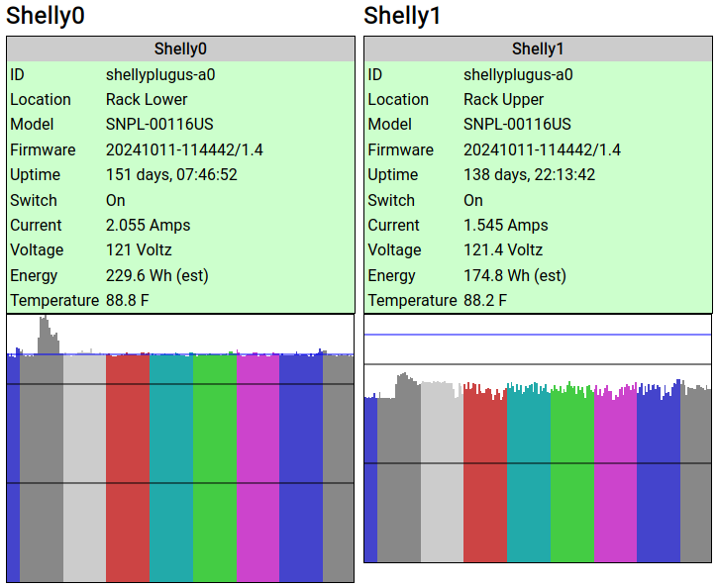Screen dimensions: 717x588
Task: Click the horizontal blue line in Shelly1 chart
Action: [537, 335]
